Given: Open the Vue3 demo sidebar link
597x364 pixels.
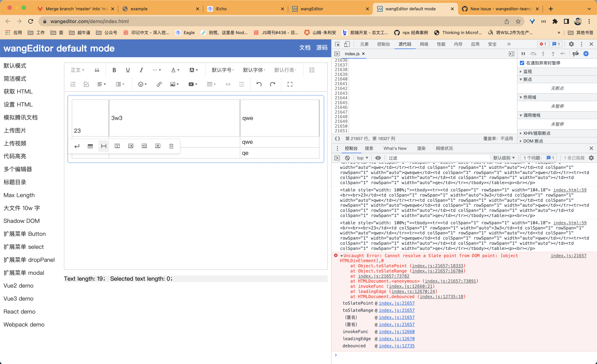Looking at the screenshot, I should coord(18,298).
